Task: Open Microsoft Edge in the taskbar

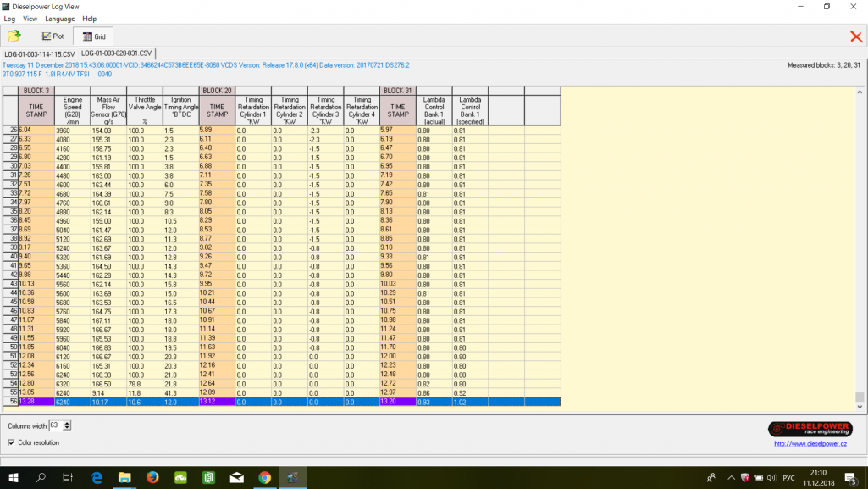Action: [x=97, y=478]
